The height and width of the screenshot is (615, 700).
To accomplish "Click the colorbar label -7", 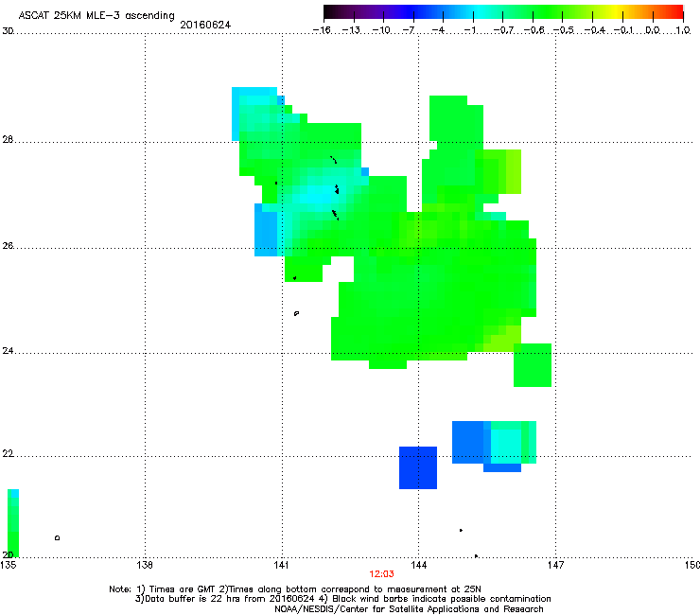I will 409,30.
